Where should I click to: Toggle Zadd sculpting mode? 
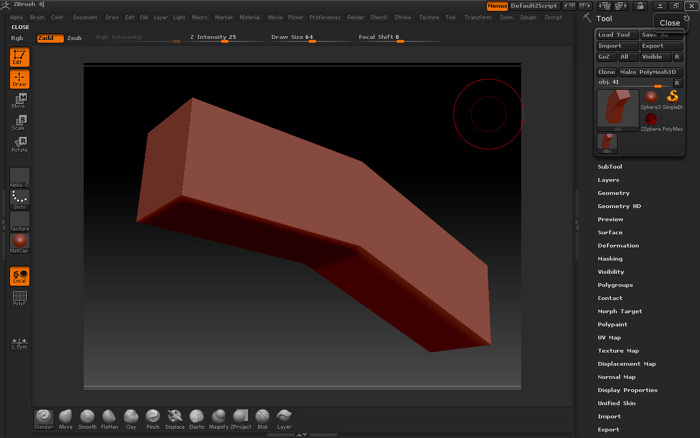click(x=49, y=38)
